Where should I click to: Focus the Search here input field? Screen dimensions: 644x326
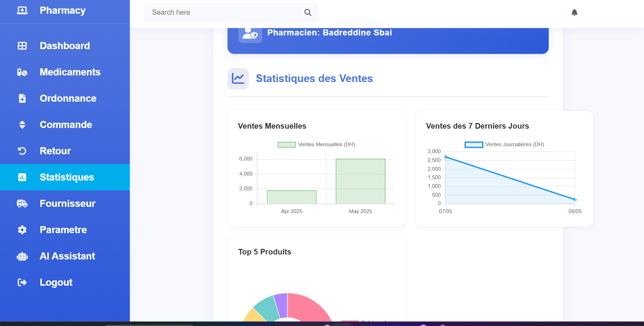pyautogui.click(x=224, y=13)
